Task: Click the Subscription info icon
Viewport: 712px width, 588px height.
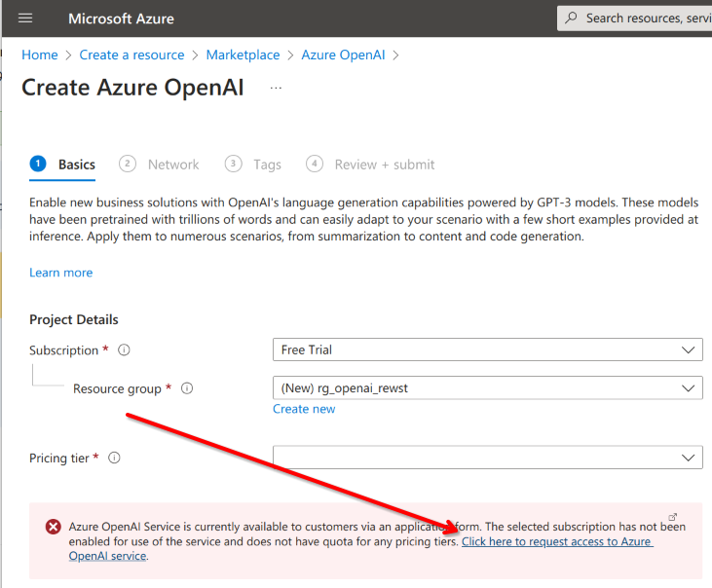Action: coord(124,350)
